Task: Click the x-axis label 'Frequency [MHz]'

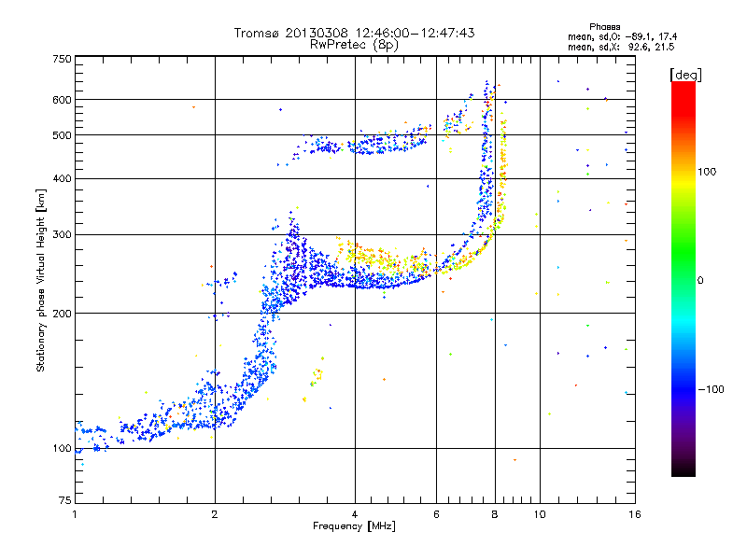Action: (x=354, y=526)
